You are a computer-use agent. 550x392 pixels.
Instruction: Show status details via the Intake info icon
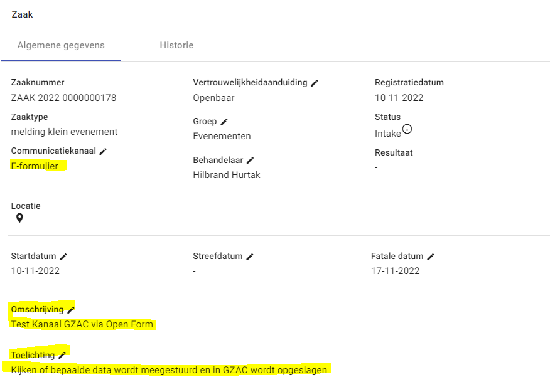[x=407, y=129]
